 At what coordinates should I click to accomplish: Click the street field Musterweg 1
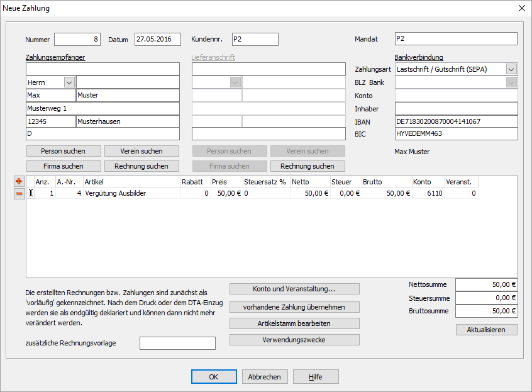(103, 109)
